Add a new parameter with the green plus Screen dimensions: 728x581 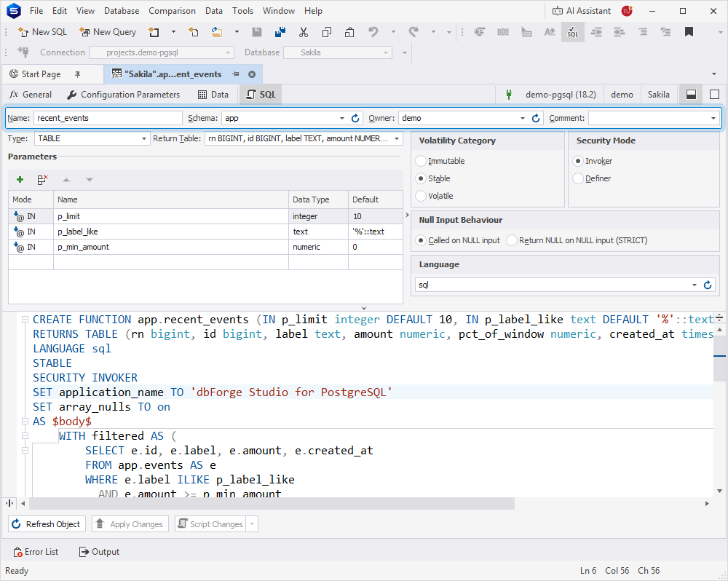20,179
